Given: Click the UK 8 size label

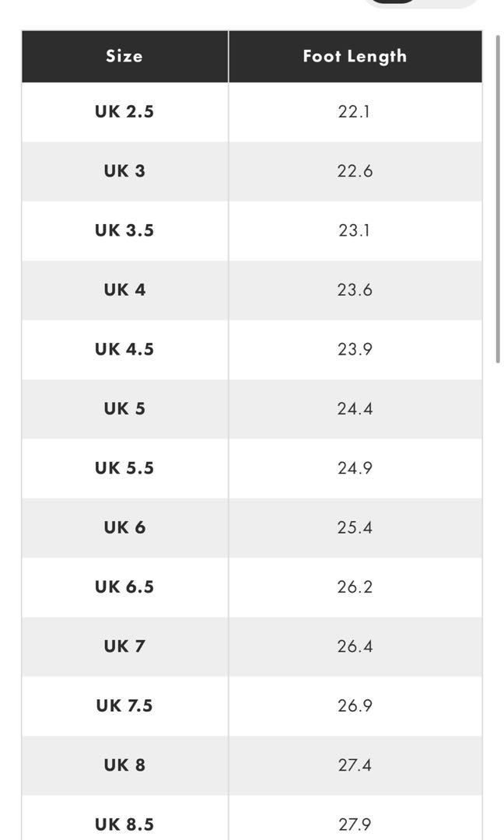Looking at the screenshot, I should click(124, 765).
